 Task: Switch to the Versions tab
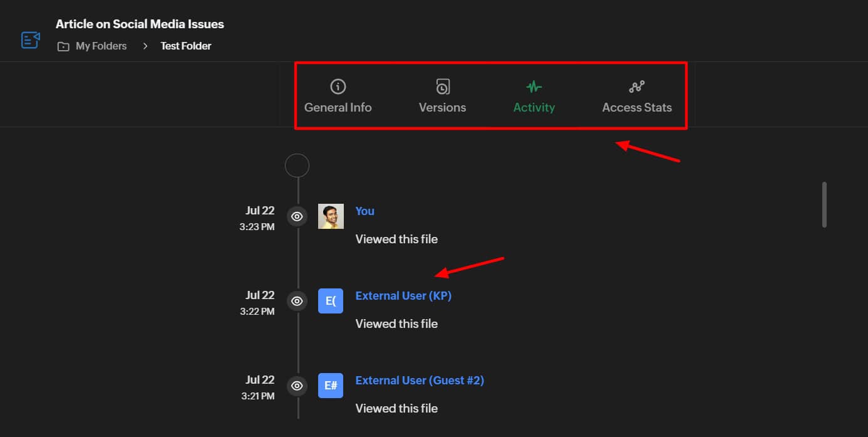click(442, 97)
